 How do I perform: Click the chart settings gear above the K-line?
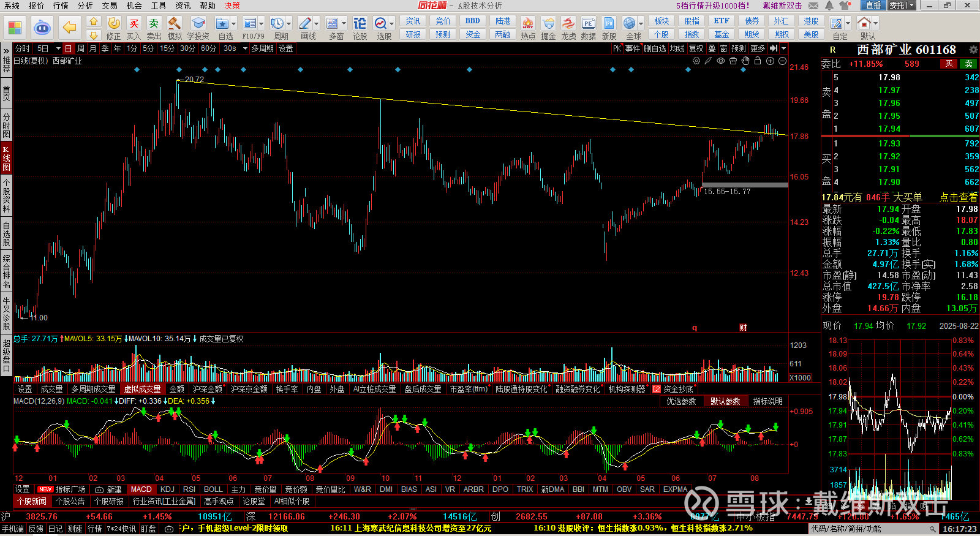[696, 61]
